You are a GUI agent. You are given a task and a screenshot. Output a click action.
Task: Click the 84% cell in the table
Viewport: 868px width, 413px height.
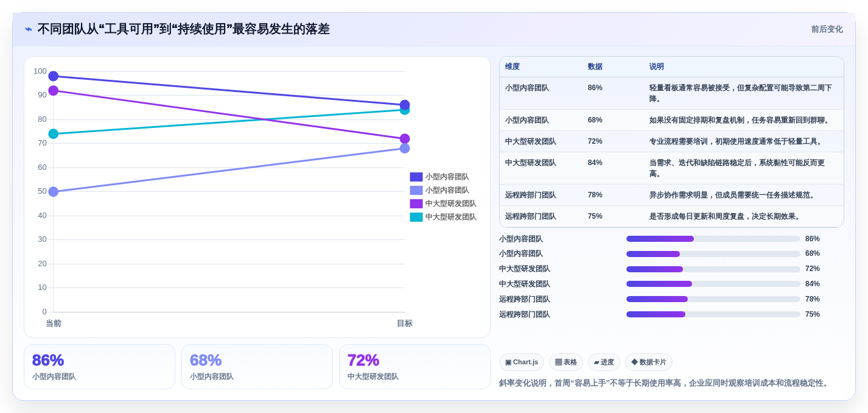tap(595, 163)
